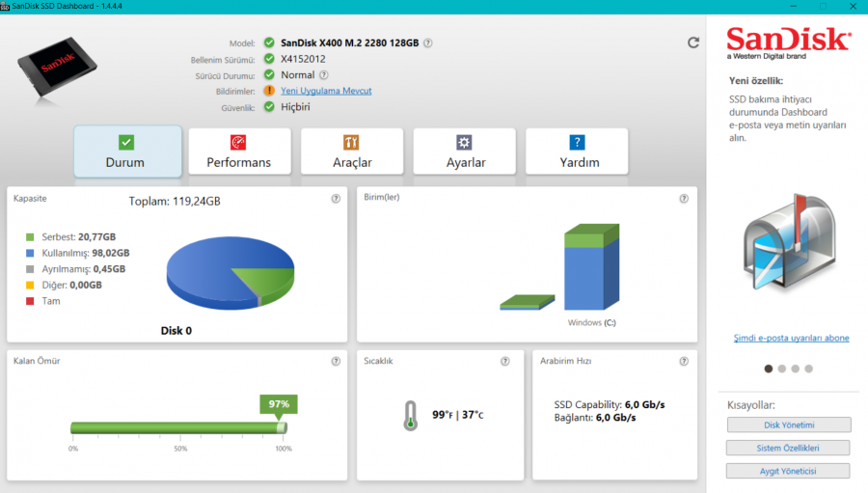Click Bağlantı 6,0 Gb/s value

click(x=615, y=418)
